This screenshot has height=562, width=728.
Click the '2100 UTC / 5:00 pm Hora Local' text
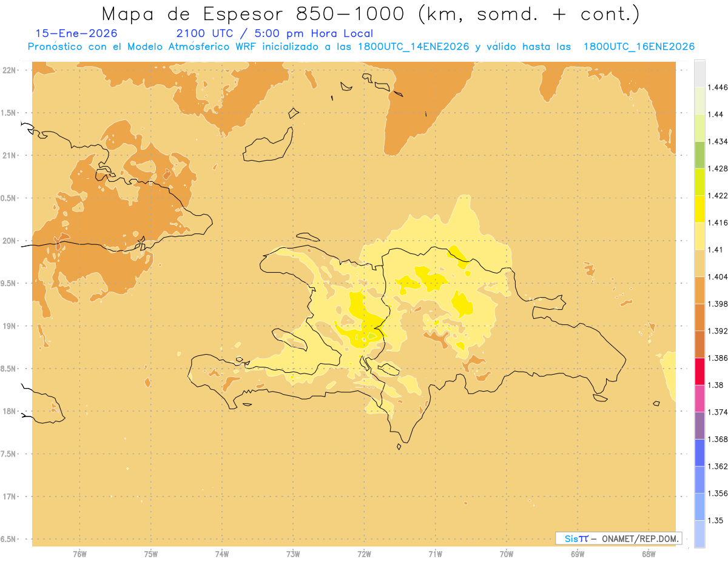275,34
